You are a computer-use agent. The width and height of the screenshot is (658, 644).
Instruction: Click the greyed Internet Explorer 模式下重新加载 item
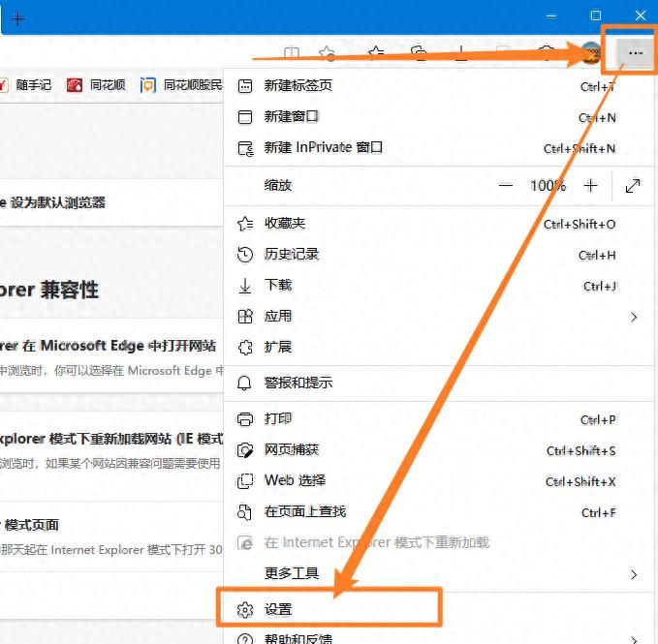point(437,543)
